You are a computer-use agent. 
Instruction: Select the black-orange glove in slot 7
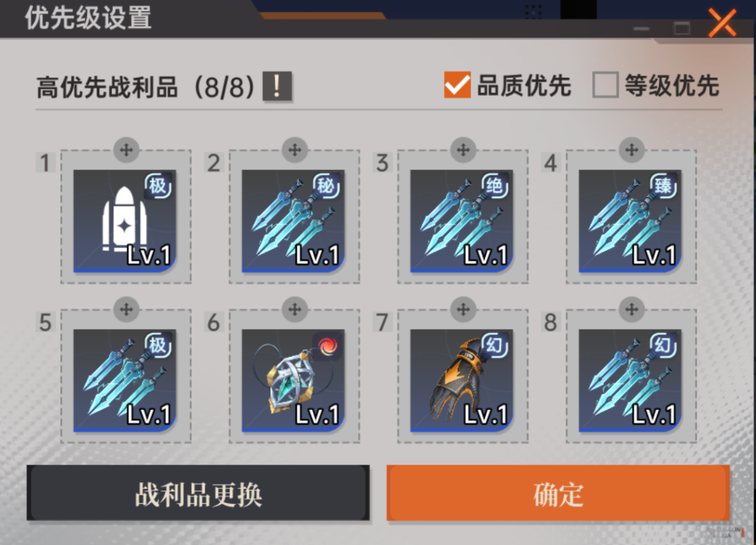click(461, 380)
